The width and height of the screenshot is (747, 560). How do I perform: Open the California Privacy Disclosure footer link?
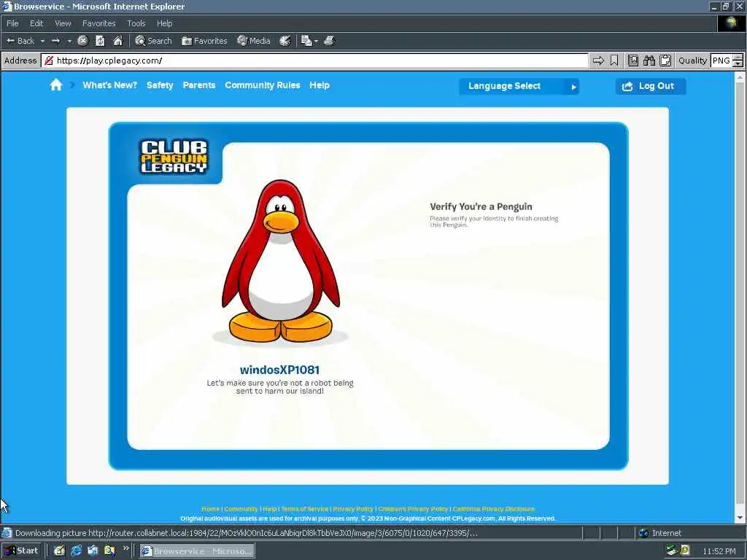coord(494,509)
